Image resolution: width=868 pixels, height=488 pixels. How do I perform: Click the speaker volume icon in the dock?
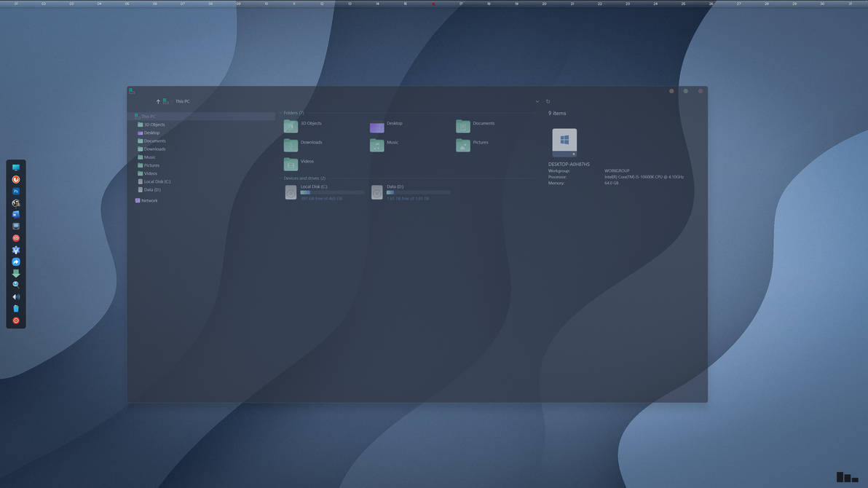[16, 297]
